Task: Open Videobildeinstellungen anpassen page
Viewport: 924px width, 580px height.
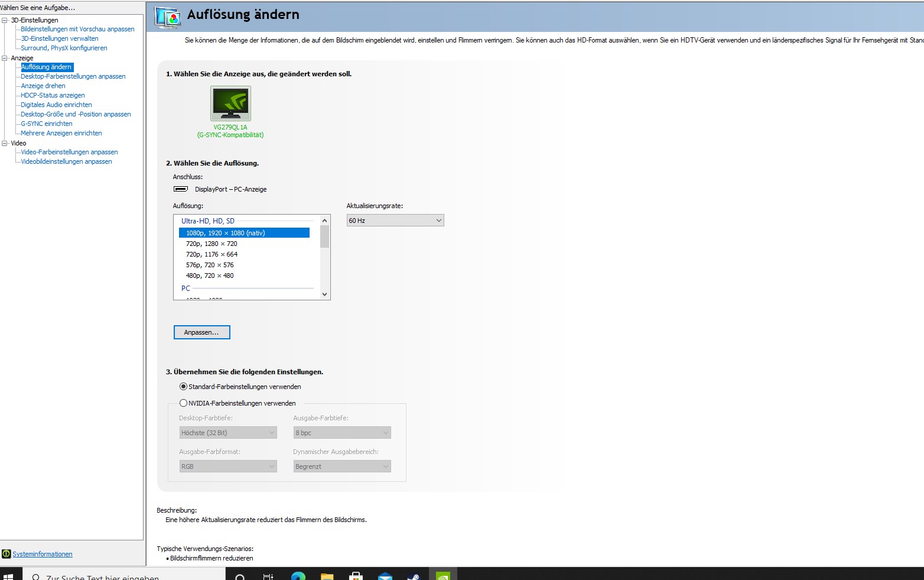Action: click(66, 161)
